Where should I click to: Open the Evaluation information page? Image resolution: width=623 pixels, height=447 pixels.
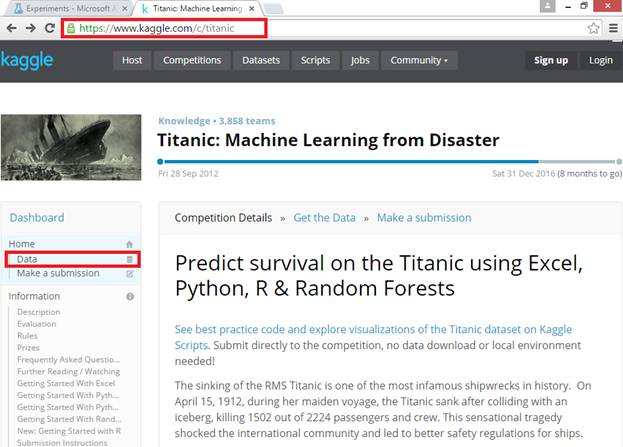click(37, 324)
